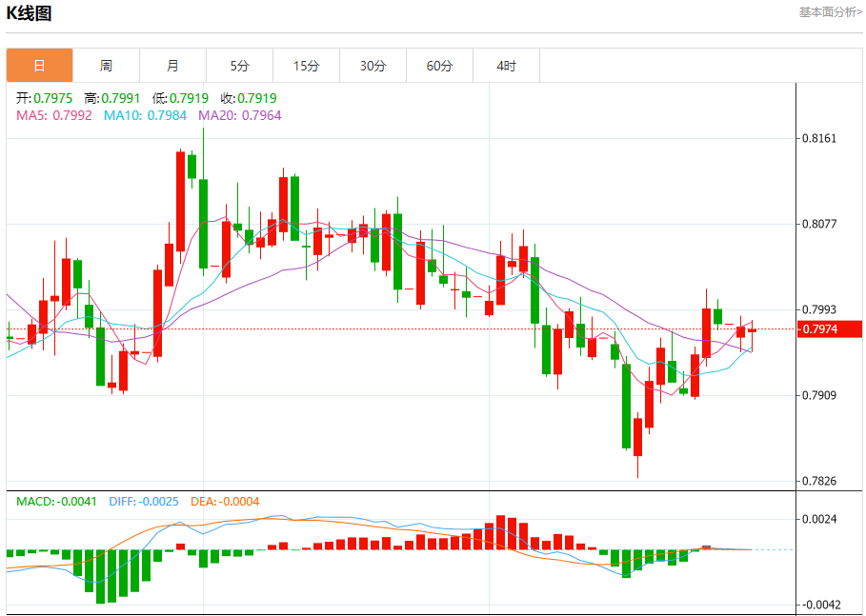Click the 0.7909 price axis label
The image size is (866, 616).
(x=819, y=395)
